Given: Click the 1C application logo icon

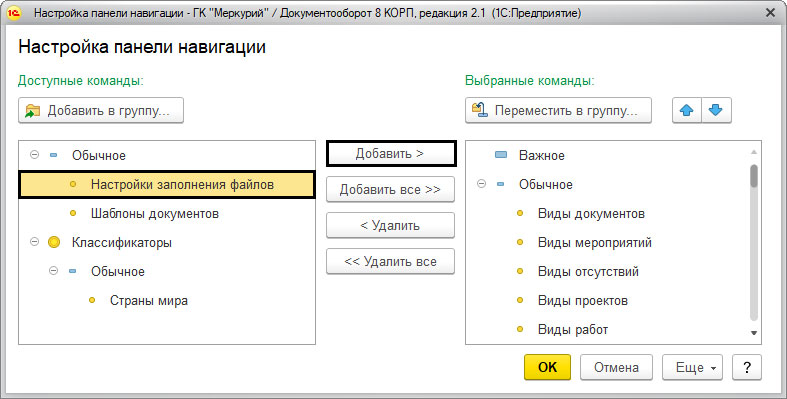Looking at the screenshot, I should tap(15, 13).
